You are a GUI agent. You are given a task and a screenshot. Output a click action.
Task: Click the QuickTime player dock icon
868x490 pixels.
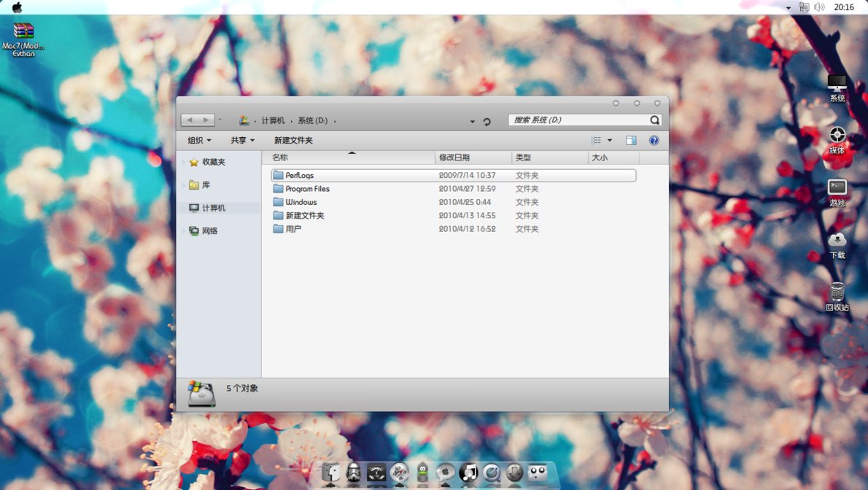click(492, 472)
